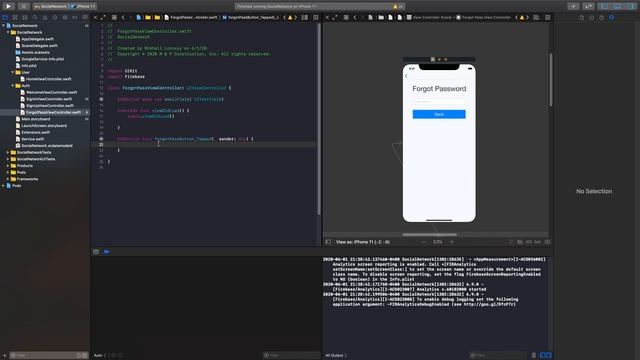The image size is (640, 360).
Task: Select the View Controller icon in scene dock
Action: (433, 59)
